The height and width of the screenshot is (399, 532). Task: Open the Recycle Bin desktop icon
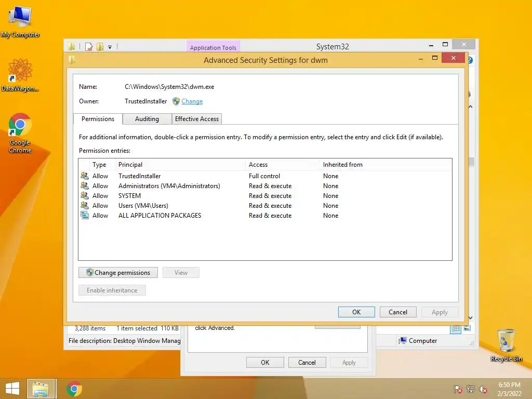(506, 345)
